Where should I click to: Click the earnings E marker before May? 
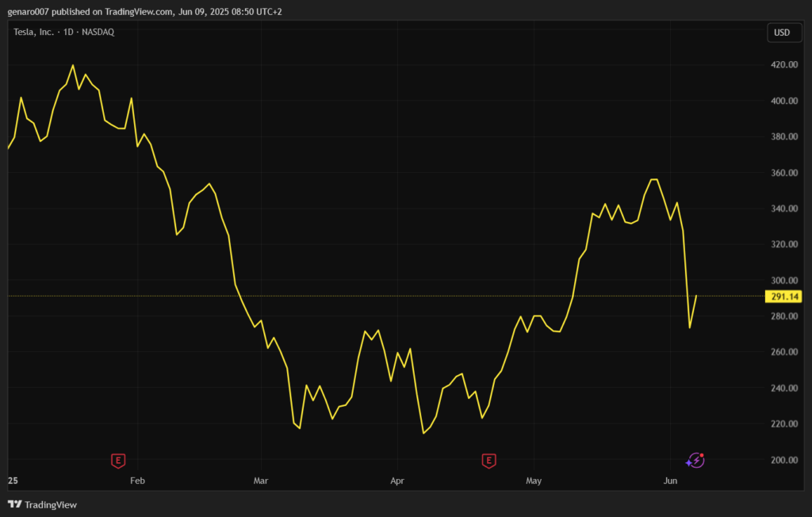489,460
